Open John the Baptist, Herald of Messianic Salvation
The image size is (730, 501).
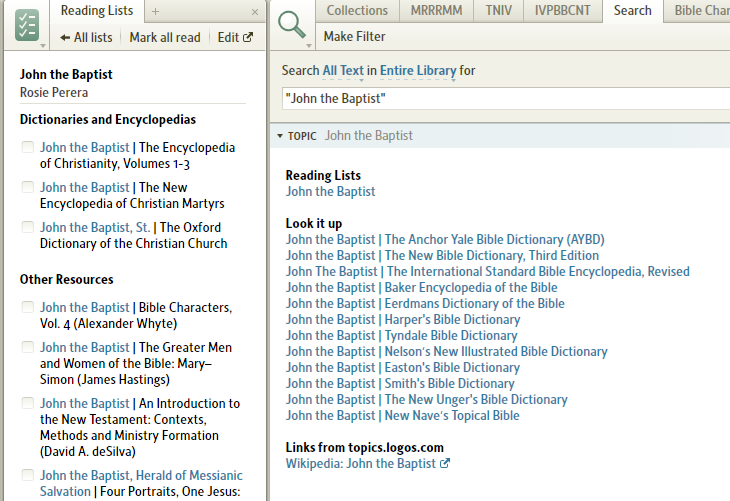pyautogui.click(x=141, y=483)
